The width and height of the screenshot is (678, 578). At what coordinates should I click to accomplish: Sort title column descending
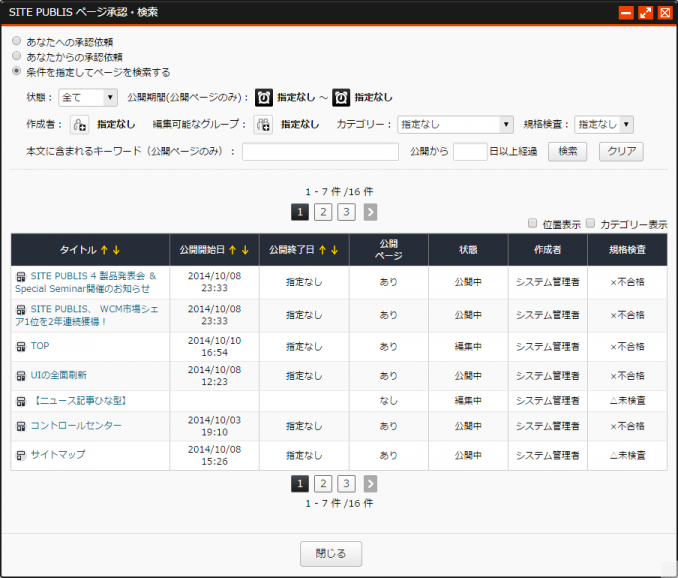coord(116,250)
